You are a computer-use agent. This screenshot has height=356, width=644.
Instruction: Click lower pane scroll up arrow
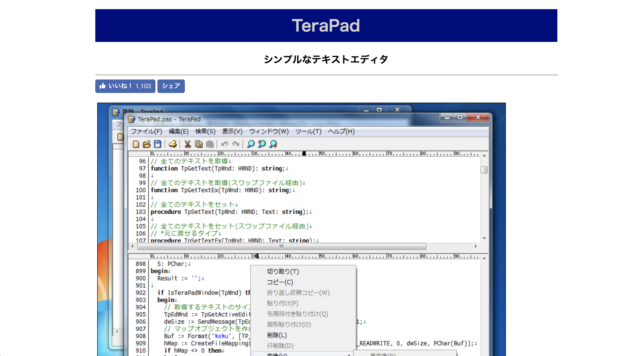484,258
